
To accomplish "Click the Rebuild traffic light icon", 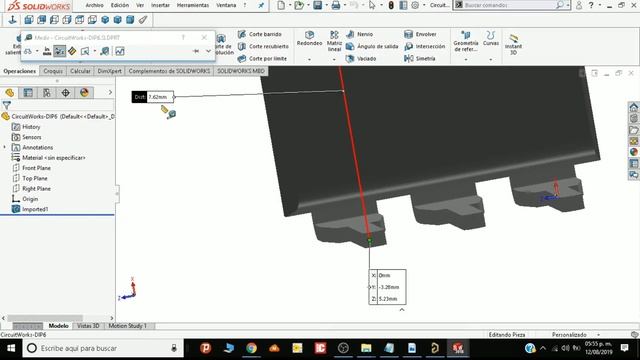I will coord(391,5).
